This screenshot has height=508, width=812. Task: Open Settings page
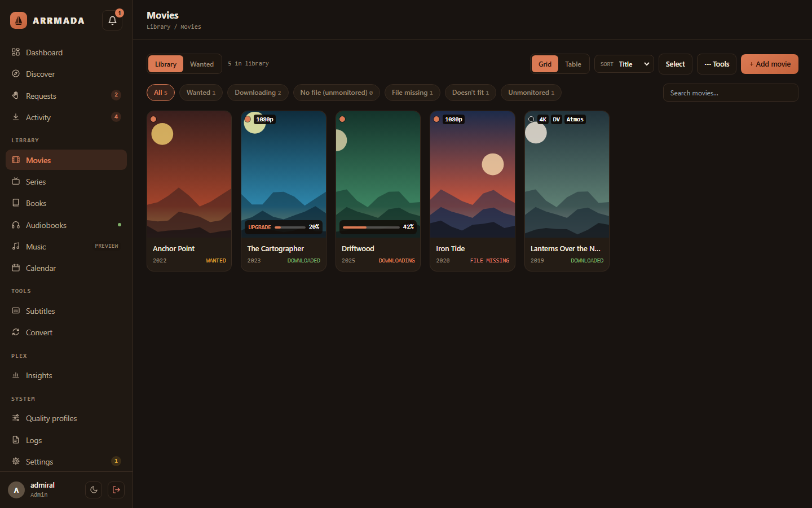click(66, 462)
